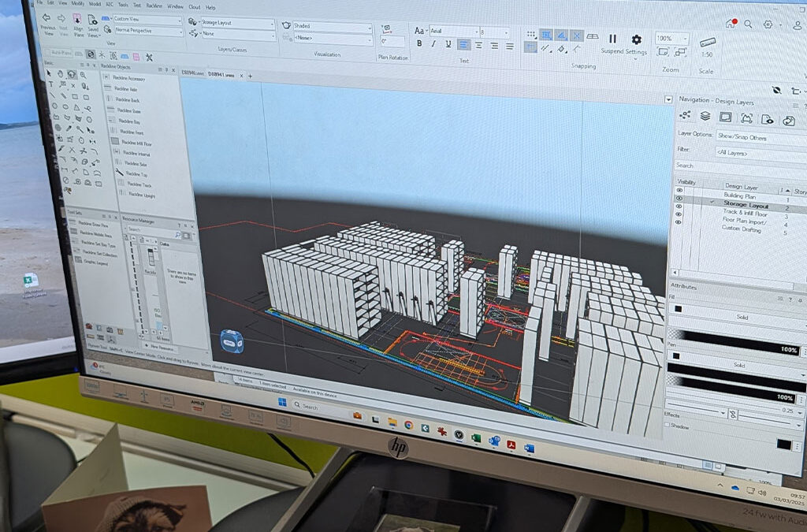Click the Settings gear button
Image resolution: width=807 pixels, height=532 pixels.
[636, 39]
